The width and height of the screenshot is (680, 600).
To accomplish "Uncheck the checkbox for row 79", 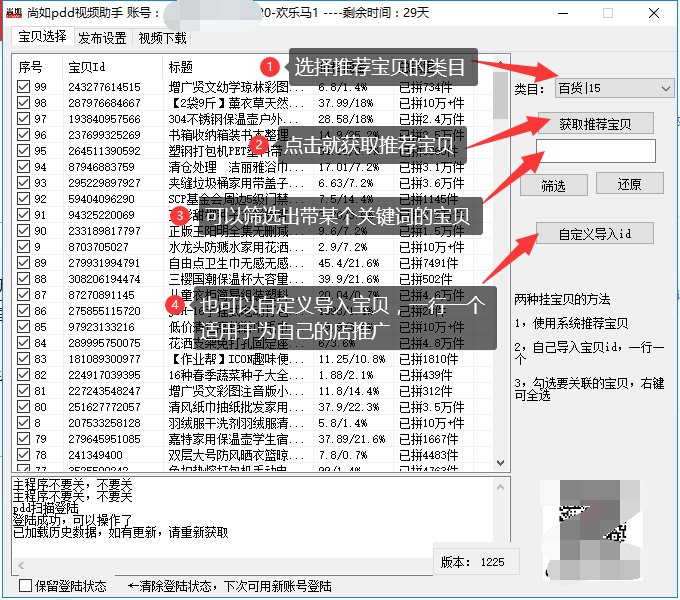I will [x=23, y=439].
